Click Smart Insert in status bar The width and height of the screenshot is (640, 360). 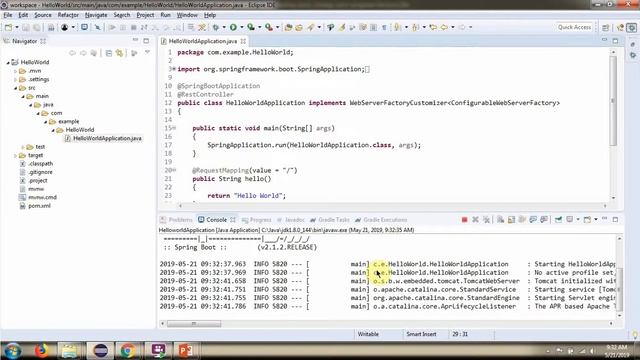(421, 334)
